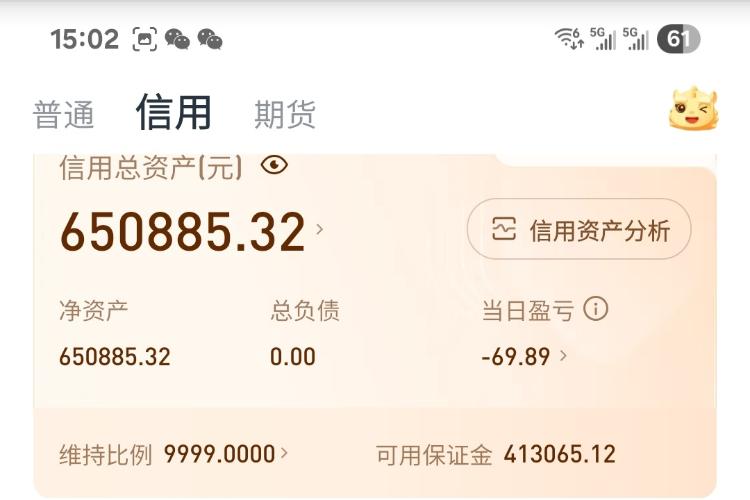Select the 信用 tab
This screenshot has width=750, height=500.
[x=174, y=112]
